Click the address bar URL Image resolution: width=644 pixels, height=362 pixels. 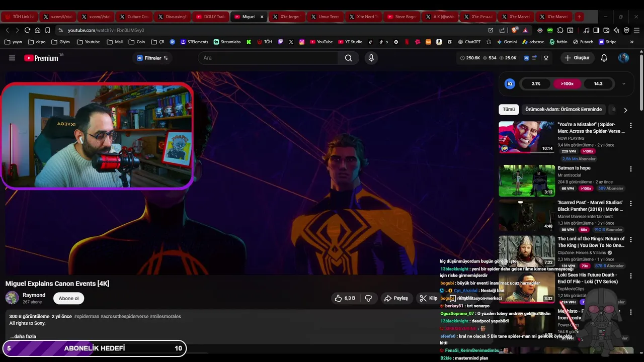[106, 30]
